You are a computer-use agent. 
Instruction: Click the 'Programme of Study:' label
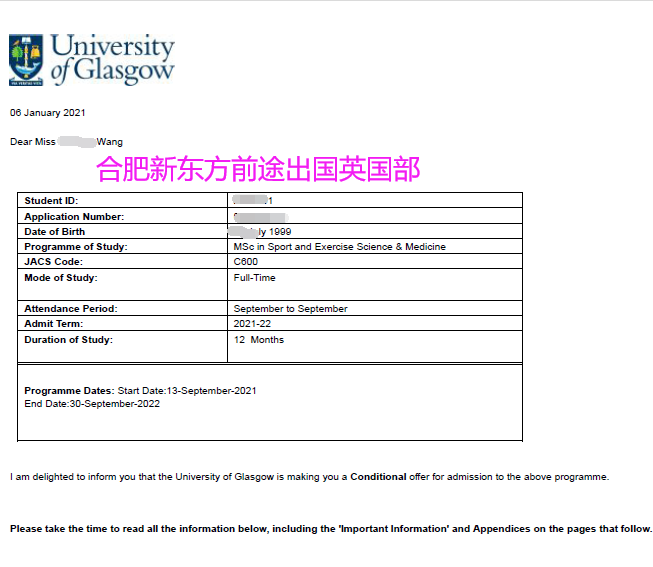(x=76, y=247)
